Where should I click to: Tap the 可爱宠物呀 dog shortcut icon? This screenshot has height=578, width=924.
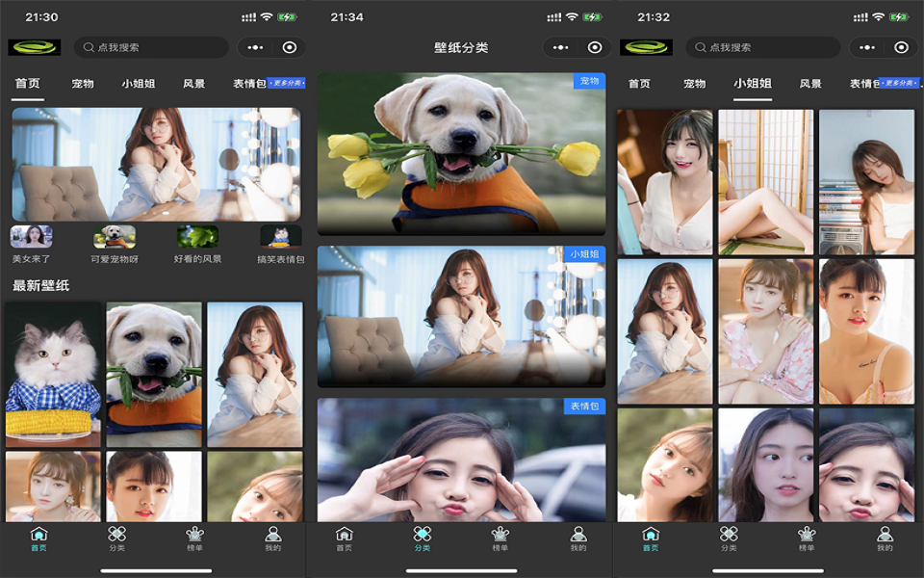[115, 237]
